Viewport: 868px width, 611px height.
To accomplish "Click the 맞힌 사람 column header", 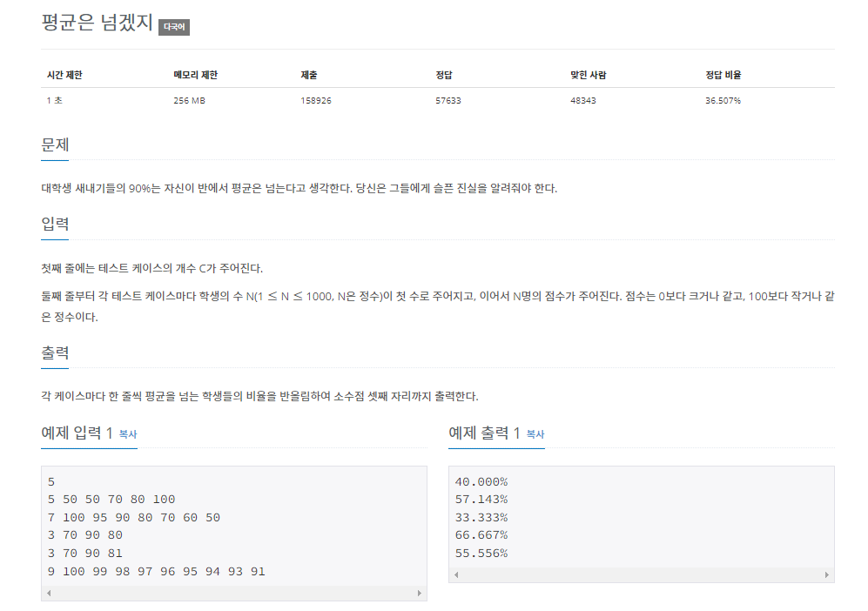I will tap(588, 75).
